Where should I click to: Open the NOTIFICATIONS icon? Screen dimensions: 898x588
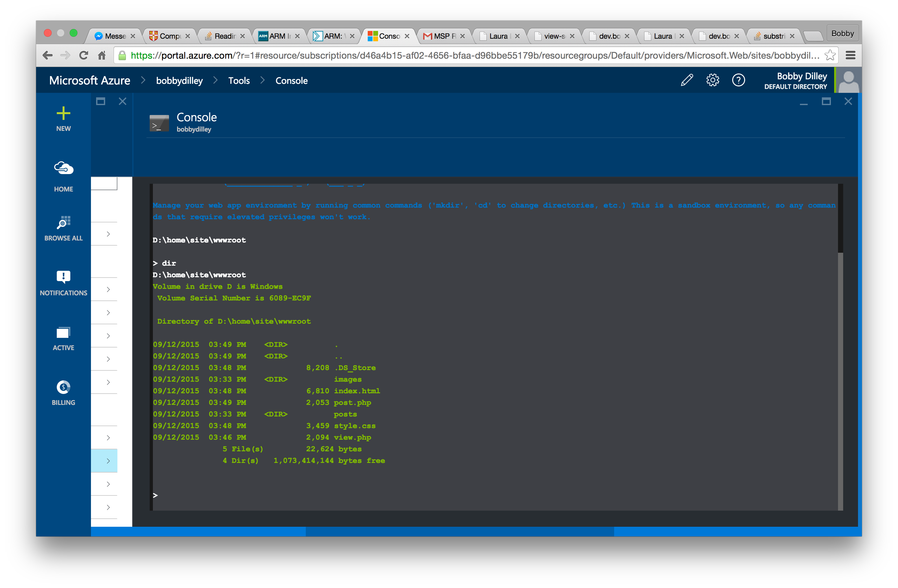[x=64, y=277]
